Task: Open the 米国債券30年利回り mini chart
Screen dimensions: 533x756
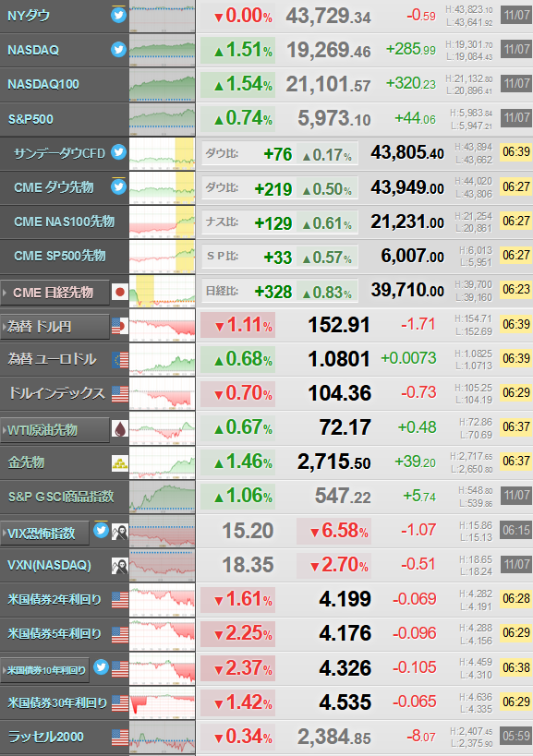Action: point(162,703)
